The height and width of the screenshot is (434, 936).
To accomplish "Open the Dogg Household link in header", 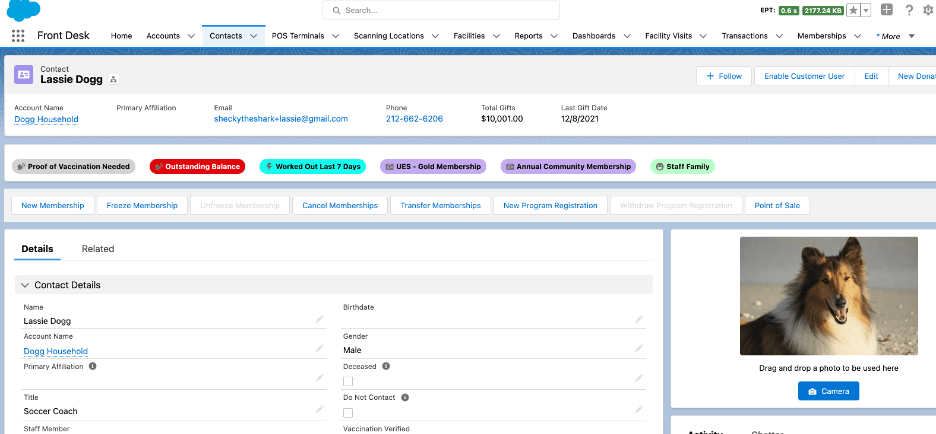I will pyautogui.click(x=46, y=119).
